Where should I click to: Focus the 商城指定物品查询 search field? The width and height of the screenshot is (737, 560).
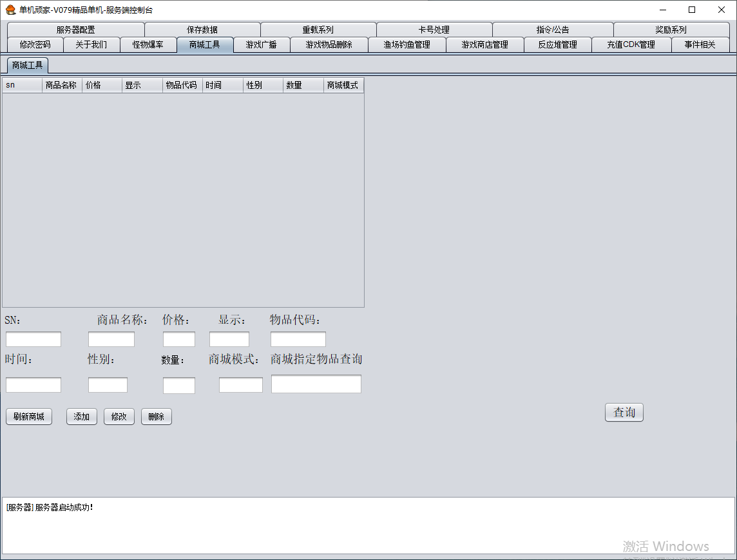click(316, 384)
